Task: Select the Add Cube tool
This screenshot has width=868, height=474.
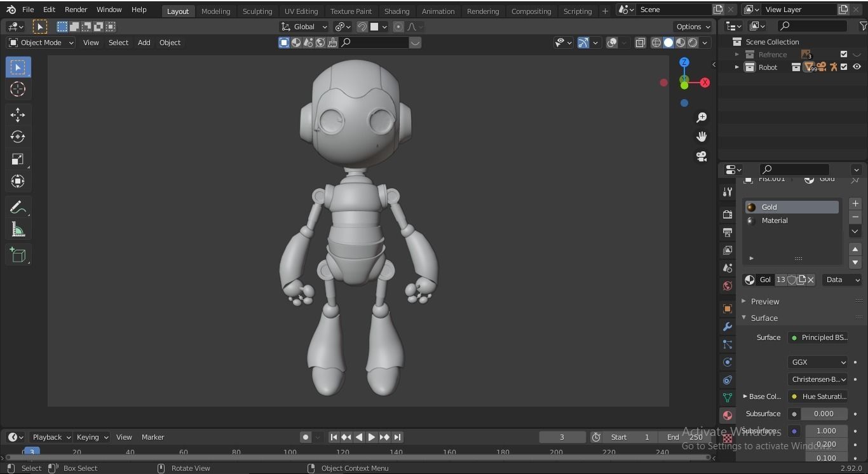Action: pos(18,255)
